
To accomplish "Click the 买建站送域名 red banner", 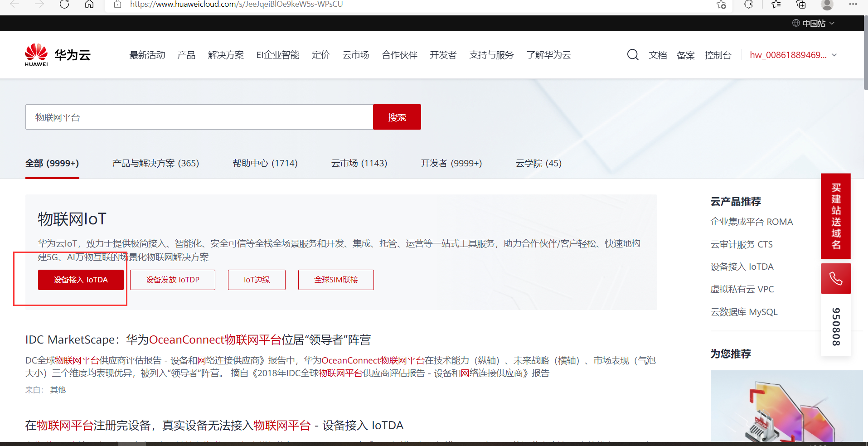I will pos(836,216).
